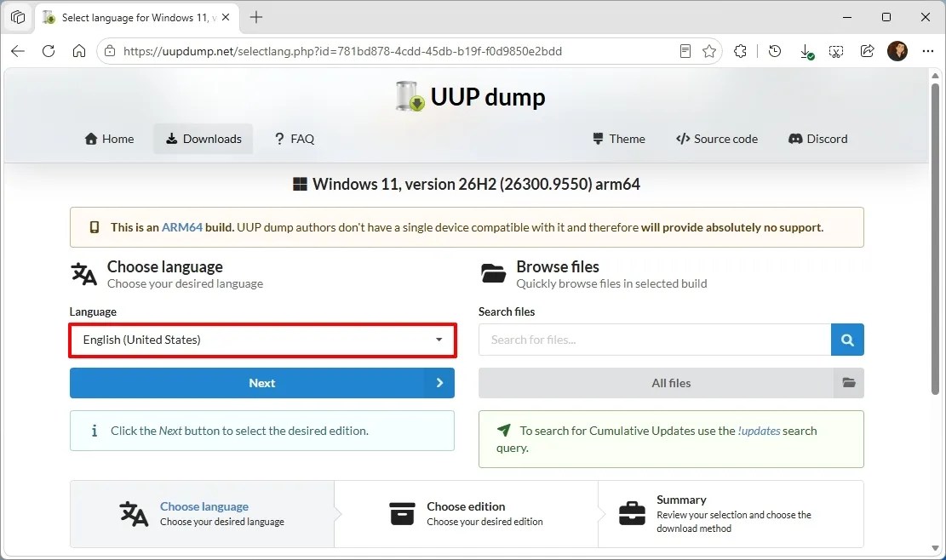
Task: Click the archive box icon beside Choose edition
Action: 402,513
